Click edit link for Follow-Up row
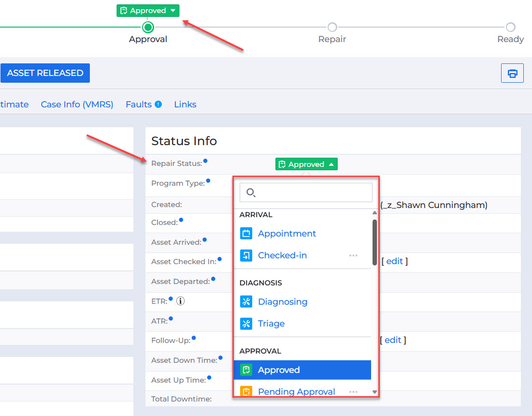Image resolution: width=532 pixels, height=416 pixels. (x=393, y=340)
